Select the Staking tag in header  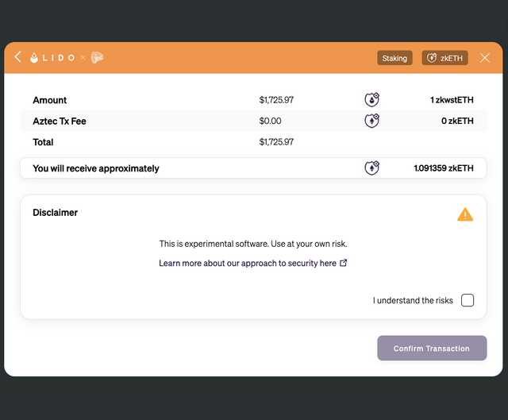point(394,58)
